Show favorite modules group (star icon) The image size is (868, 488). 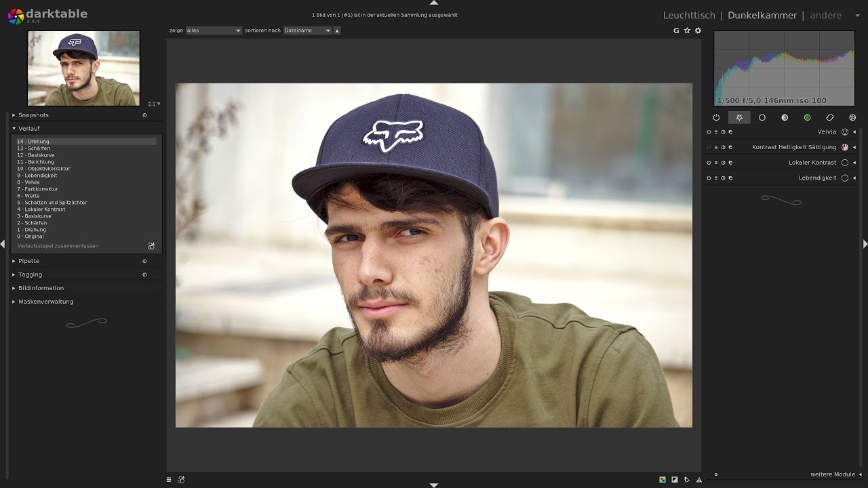click(x=739, y=117)
